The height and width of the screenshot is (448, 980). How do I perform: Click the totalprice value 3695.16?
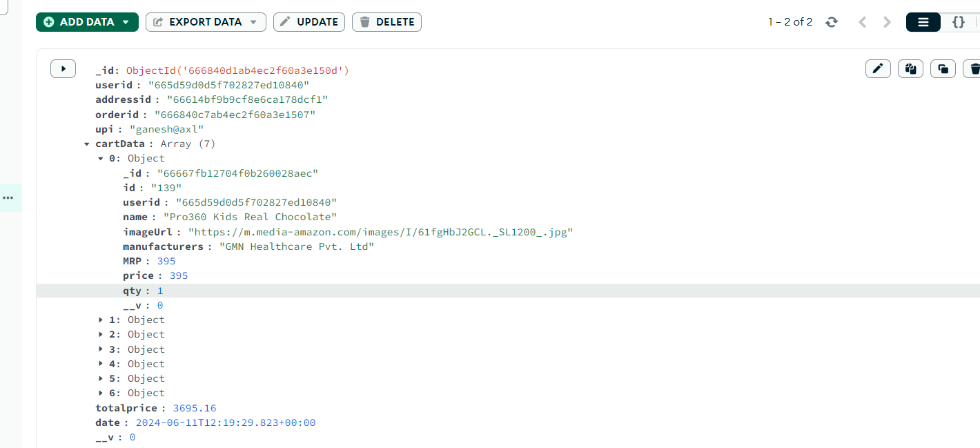pyautogui.click(x=194, y=408)
